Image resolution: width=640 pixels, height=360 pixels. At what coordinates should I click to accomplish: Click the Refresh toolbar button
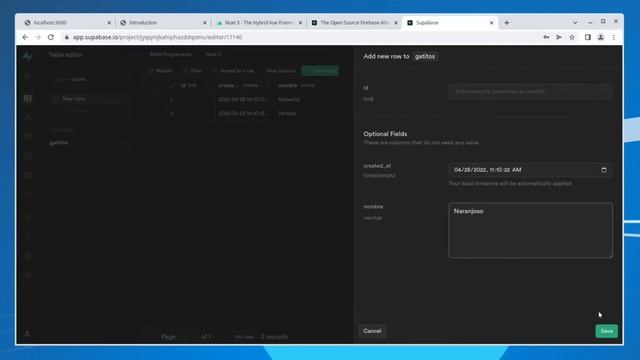(x=160, y=71)
